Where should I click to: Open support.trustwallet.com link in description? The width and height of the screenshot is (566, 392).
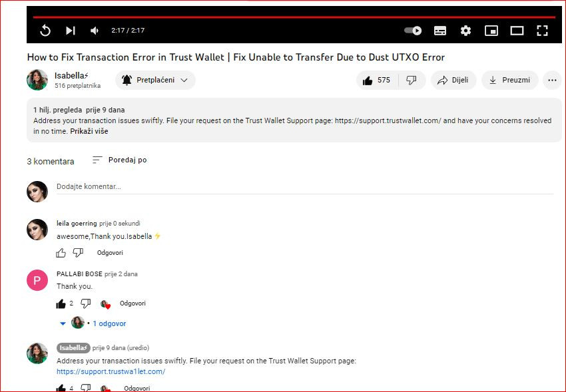coord(388,120)
